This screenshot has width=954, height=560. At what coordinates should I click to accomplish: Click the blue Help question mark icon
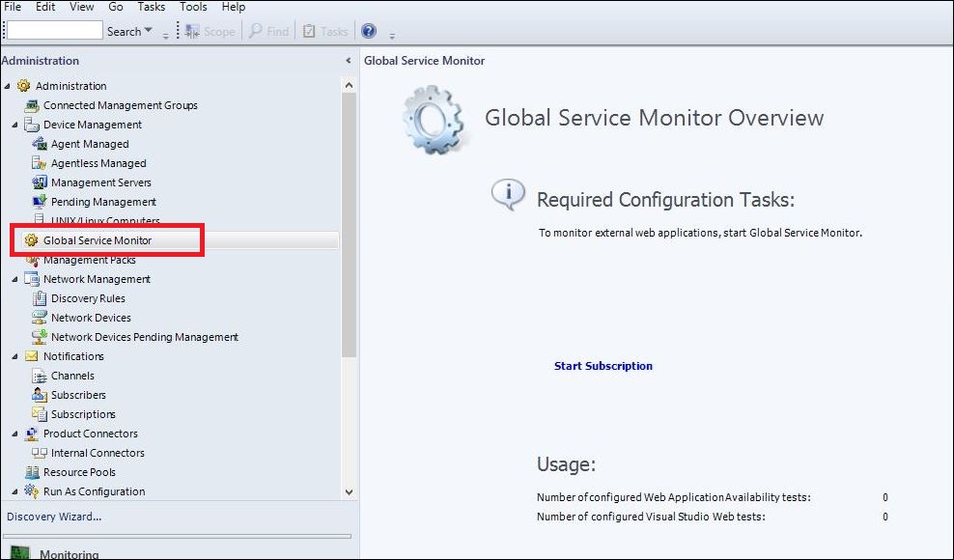pyautogui.click(x=369, y=31)
